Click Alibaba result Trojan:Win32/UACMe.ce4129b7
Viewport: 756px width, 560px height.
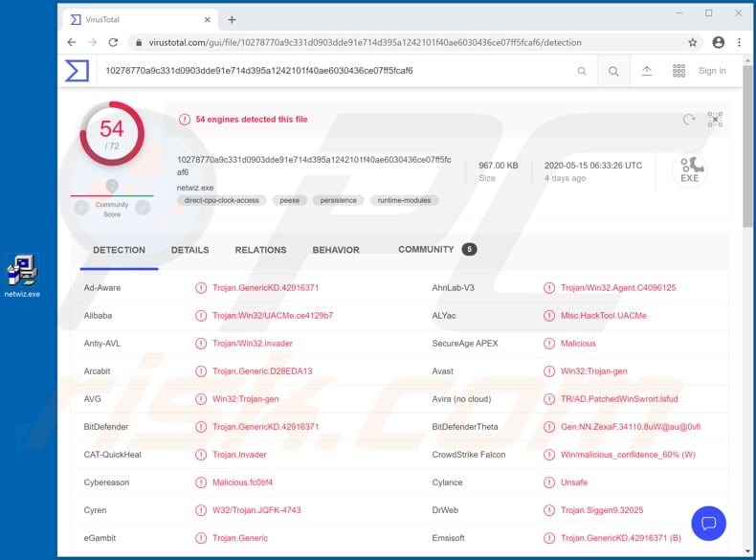point(273,316)
